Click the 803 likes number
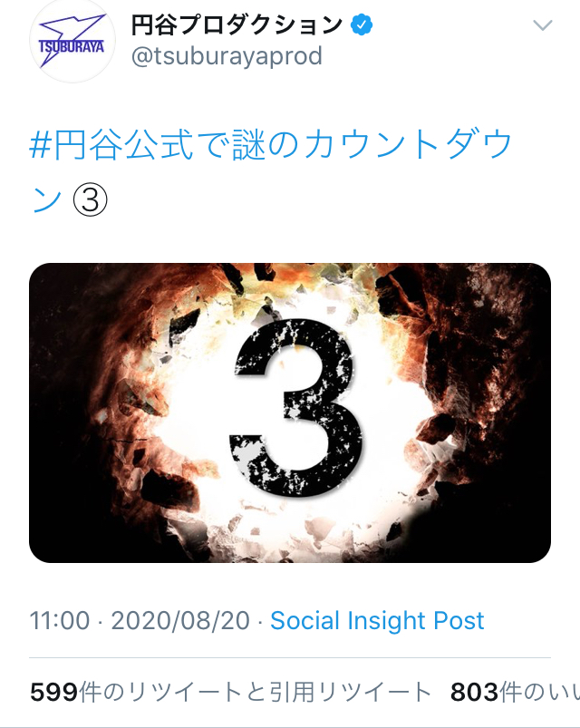 click(x=474, y=693)
